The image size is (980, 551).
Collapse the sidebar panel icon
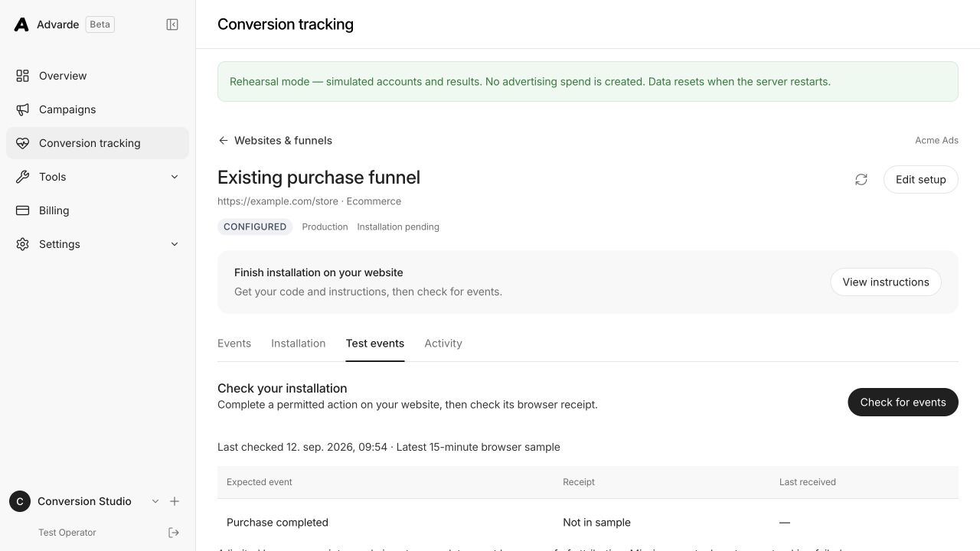click(x=172, y=24)
